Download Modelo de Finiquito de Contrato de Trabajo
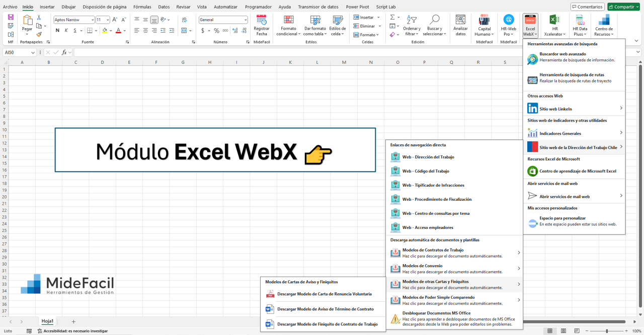 (323, 324)
